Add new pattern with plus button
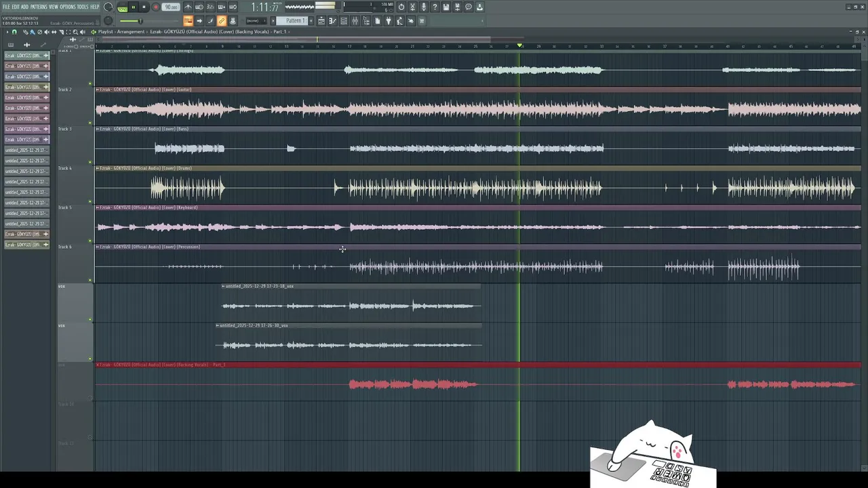The width and height of the screenshot is (868, 488). tap(311, 20)
